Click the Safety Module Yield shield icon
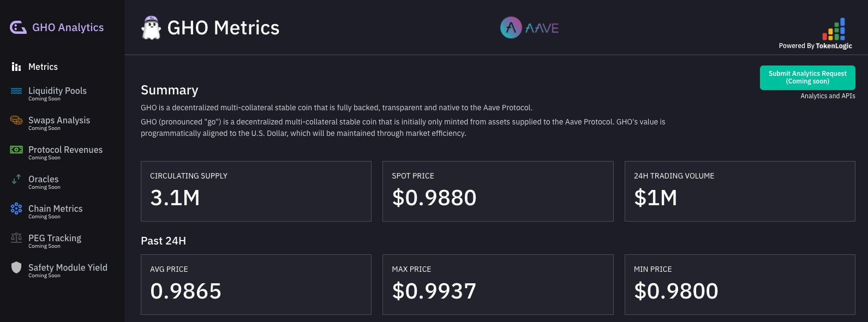The image size is (868, 322). [x=16, y=267]
